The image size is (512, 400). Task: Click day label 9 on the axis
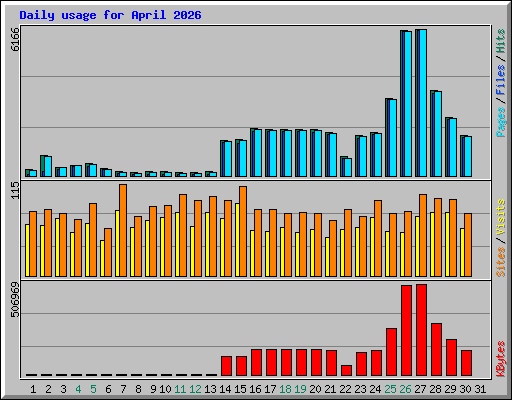153,389
